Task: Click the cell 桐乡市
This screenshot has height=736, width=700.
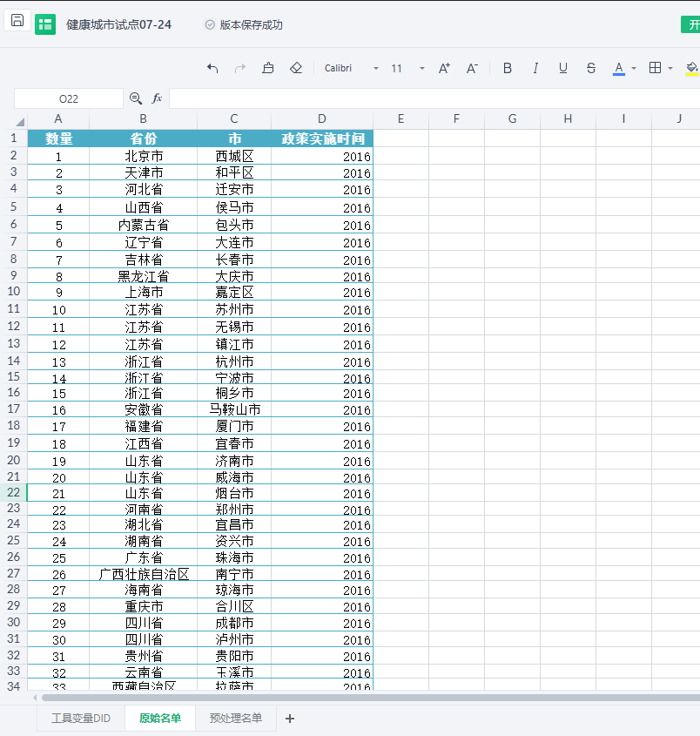Action: pos(234,393)
